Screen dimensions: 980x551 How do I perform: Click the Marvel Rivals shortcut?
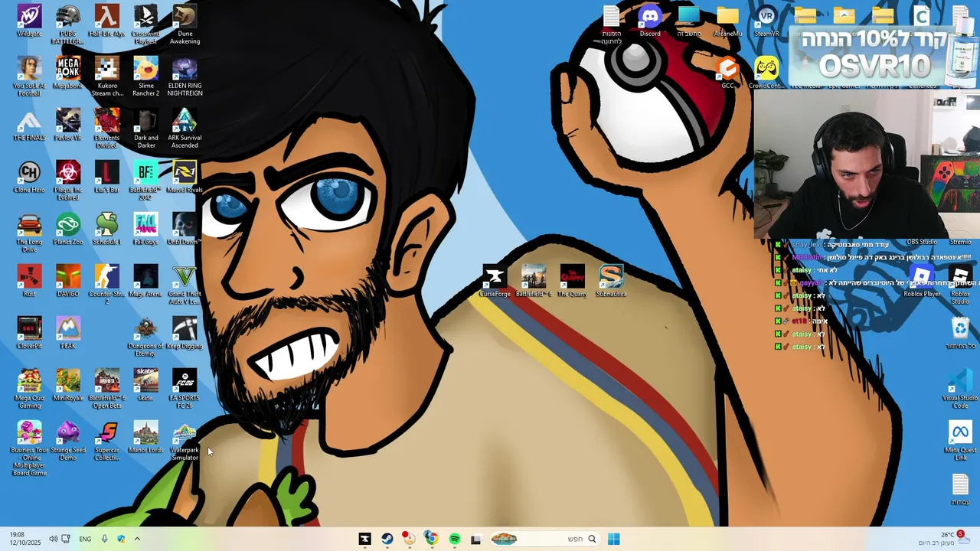(185, 177)
